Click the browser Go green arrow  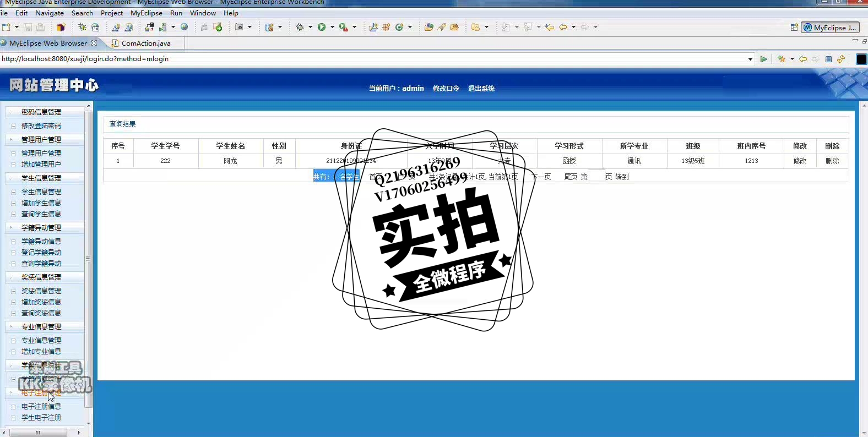[x=763, y=59]
